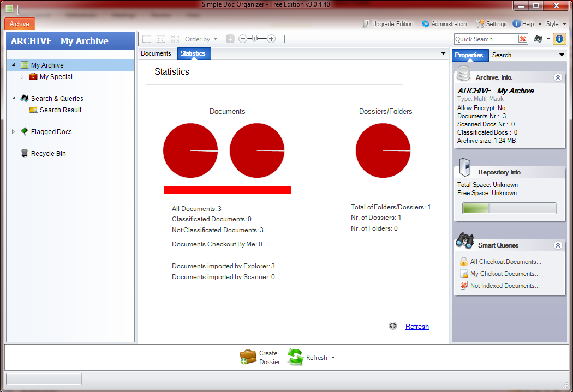Click the Dossiers/Folders pie chart

tap(383, 150)
